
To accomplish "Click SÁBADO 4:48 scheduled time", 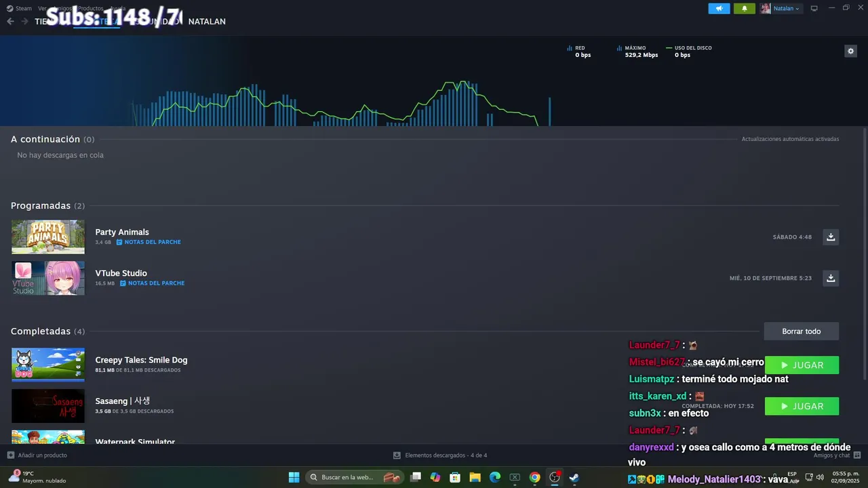I will tap(792, 237).
